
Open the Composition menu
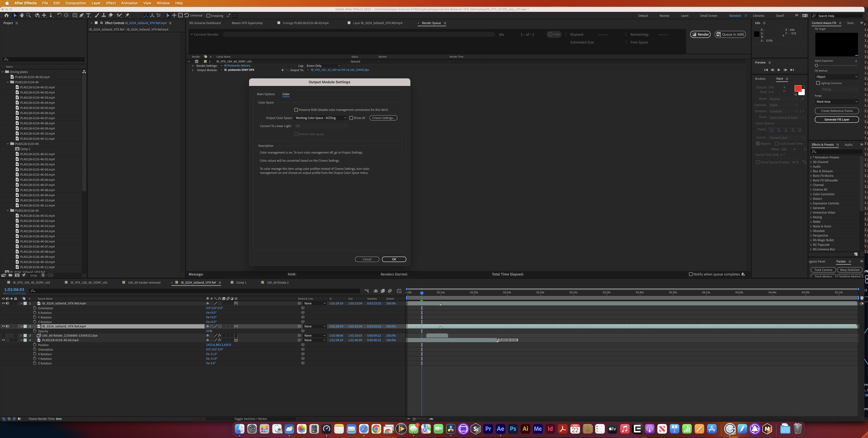pyautogui.click(x=76, y=3)
